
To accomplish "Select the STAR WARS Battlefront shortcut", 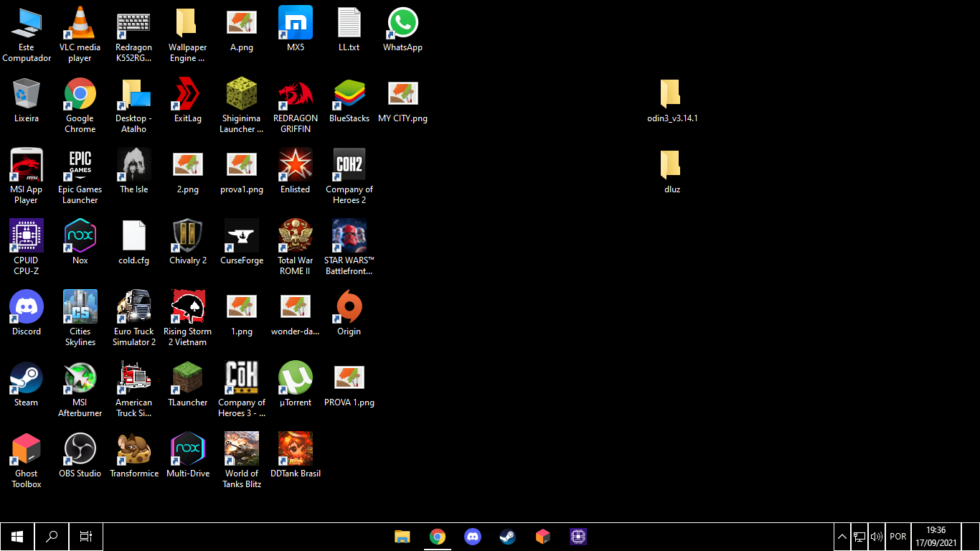I will [x=349, y=247].
